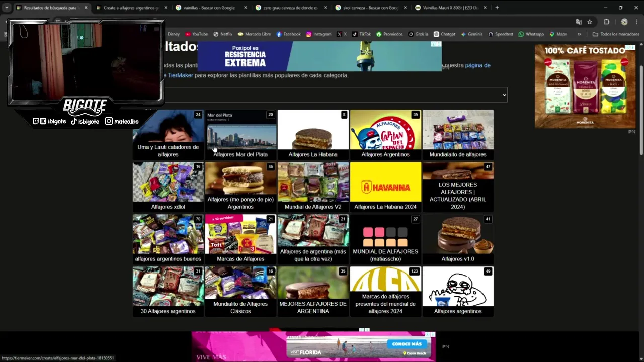Open meme-face 'Alfajores argentinos' template with 49
The height and width of the screenshot is (362, 644).
(x=458, y=291)
